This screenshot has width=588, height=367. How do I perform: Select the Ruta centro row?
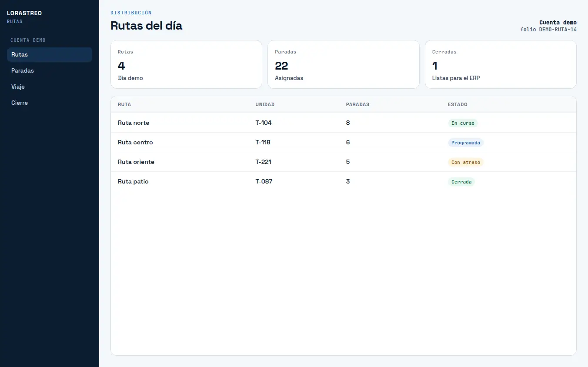[x=344, y=142]
